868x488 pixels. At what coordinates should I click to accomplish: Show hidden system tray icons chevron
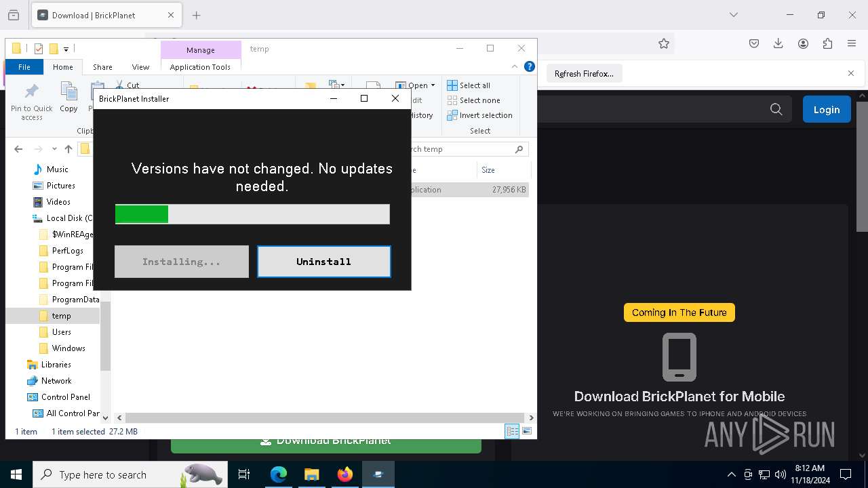point(731,474)
